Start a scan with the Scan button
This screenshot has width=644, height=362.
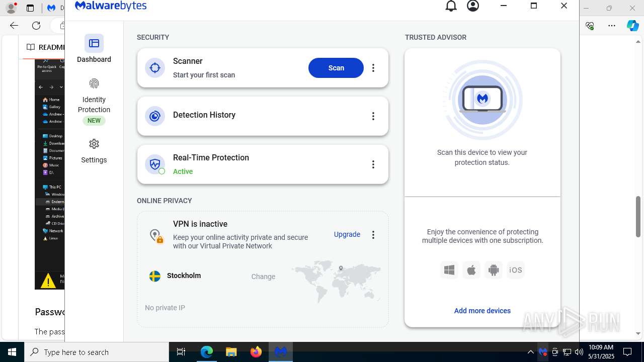[x=336, y=68]
